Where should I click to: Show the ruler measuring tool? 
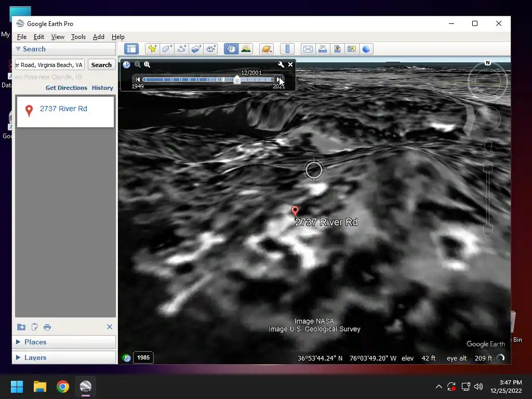[287, 49]
